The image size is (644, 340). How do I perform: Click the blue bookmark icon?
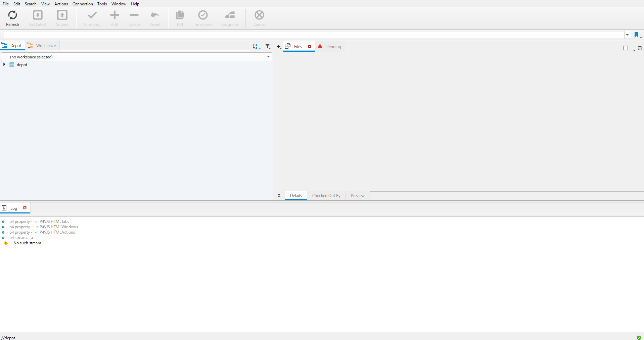pyautogui.click(x=636, y=35)
